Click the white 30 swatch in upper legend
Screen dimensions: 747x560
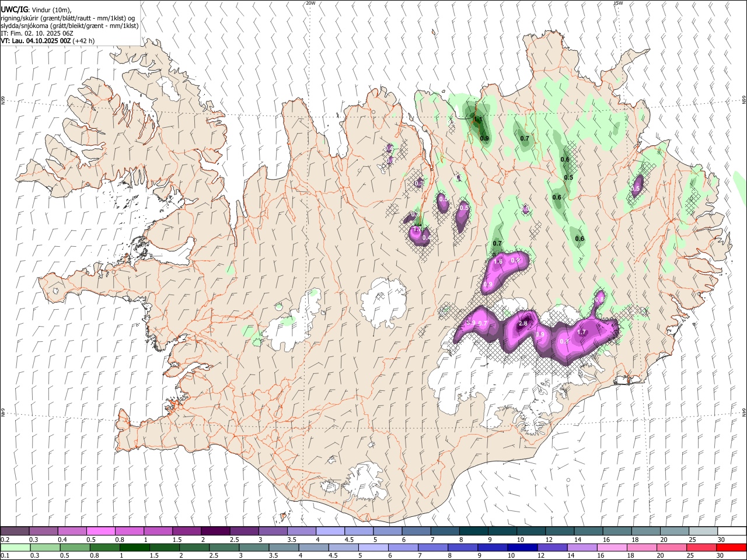coord(732,531)
